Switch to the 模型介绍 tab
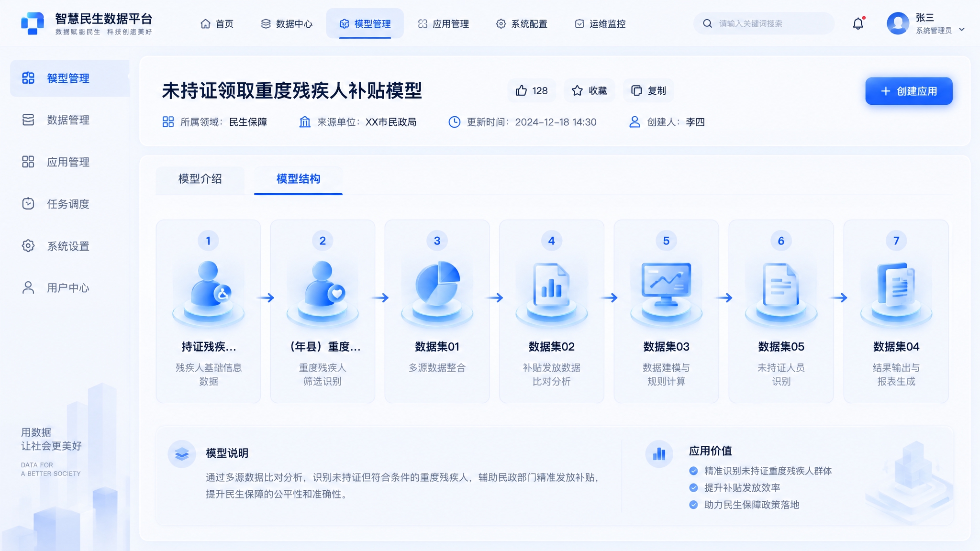The width and height of the screenshot is (980, 551). pyautogui.click(x=200, y=179)
